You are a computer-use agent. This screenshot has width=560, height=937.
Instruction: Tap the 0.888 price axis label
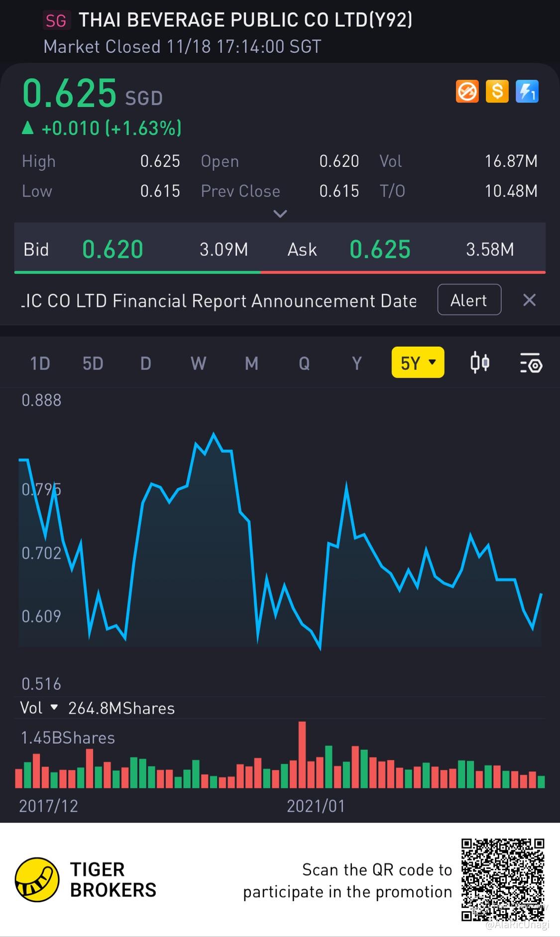pos(41,400)
